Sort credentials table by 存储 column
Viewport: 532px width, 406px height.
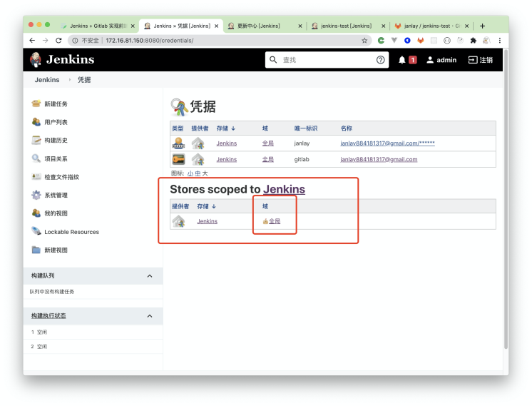point(225,128)
